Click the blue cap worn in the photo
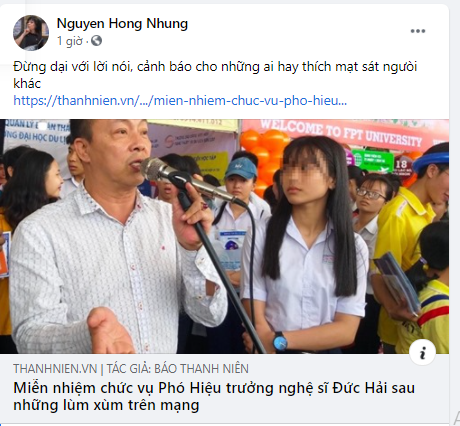Screen dimensions: 460x426 coord(241,168)
